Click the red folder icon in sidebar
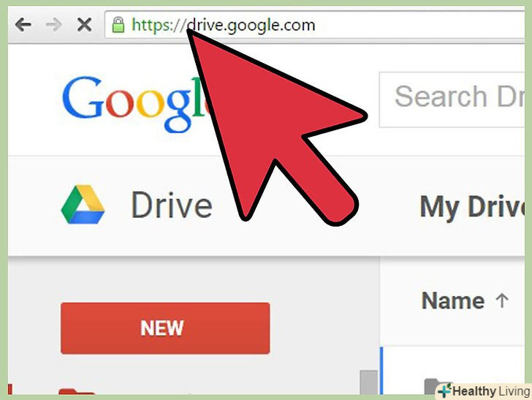Viewport: 532px width, 400px height. (x=77, y=391)
